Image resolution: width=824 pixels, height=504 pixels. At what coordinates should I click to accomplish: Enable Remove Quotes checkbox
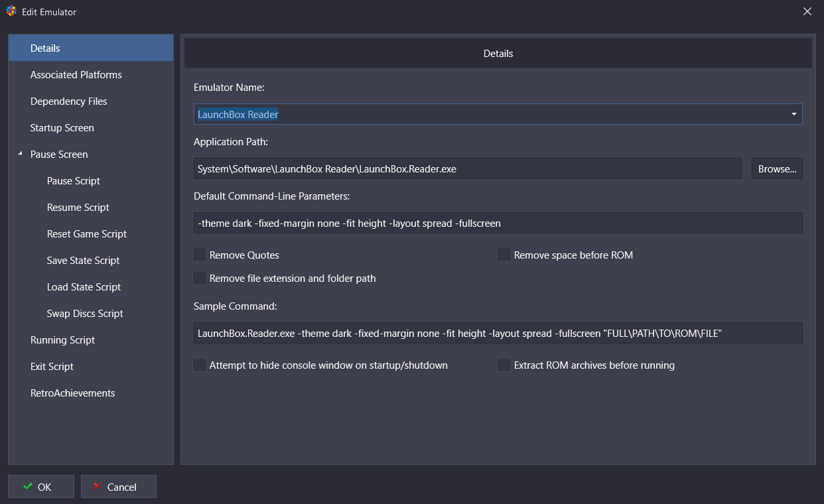200,255
